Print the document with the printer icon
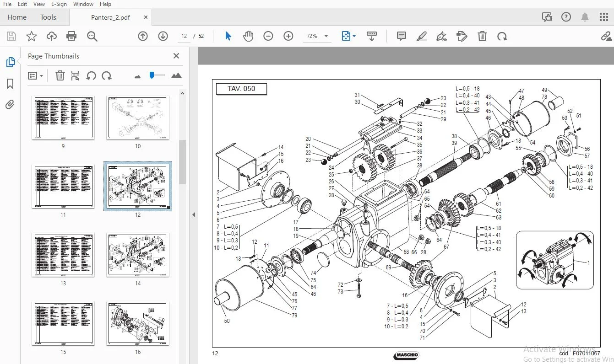614x364 pixels. [x=71, y=36]
